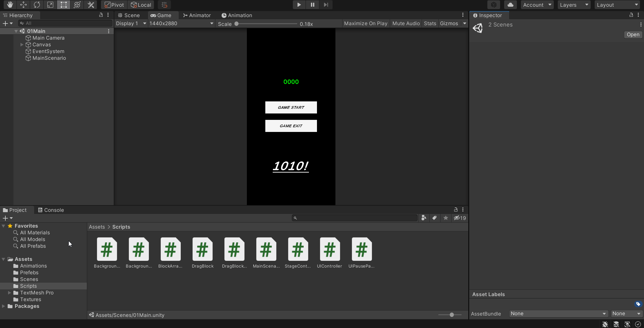Select the Rotate tool

tap(37, 5)
